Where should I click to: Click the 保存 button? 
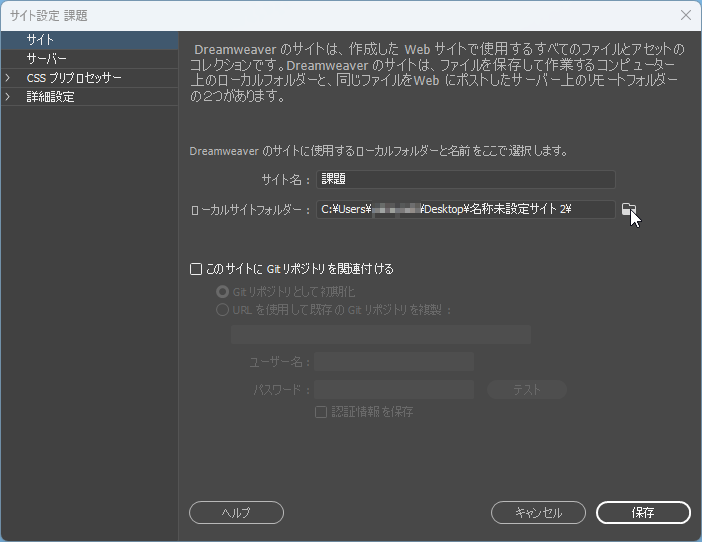coord(643,512)
